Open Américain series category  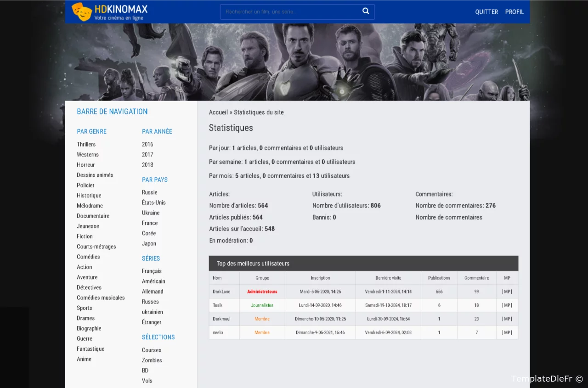153,281
